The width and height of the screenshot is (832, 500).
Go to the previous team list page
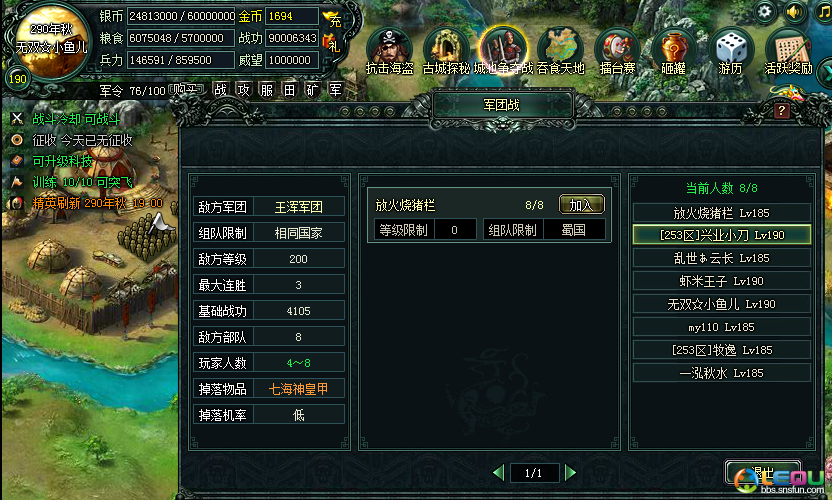(498, 472)
